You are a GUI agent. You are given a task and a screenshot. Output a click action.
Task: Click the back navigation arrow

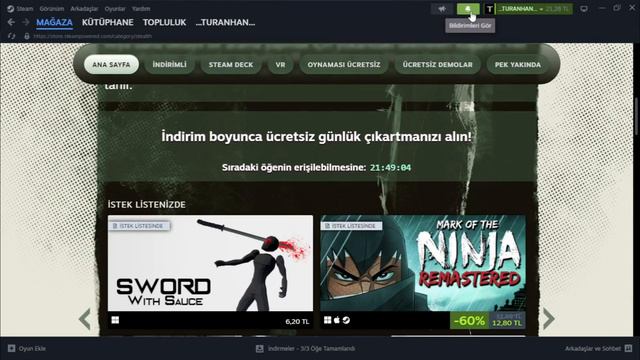(11, 22)
